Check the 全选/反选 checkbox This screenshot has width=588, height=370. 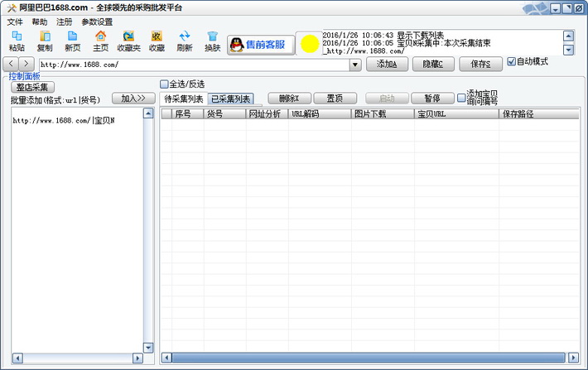164,84
